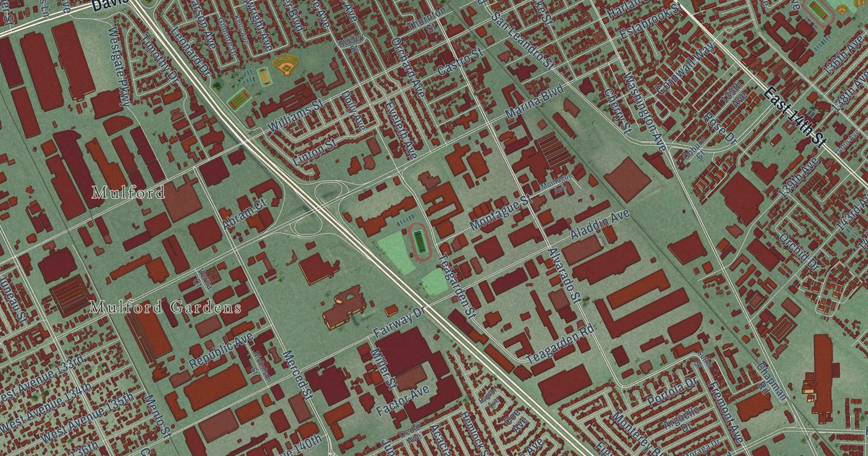Select the Abram Ct label
868x456 pixels.
(x=244, y=215)
